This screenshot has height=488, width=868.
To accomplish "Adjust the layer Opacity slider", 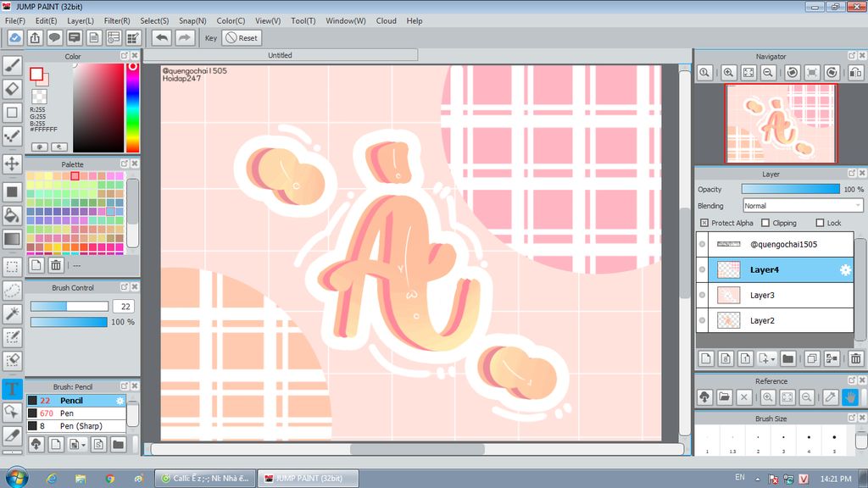I will (x=791, y=189).
